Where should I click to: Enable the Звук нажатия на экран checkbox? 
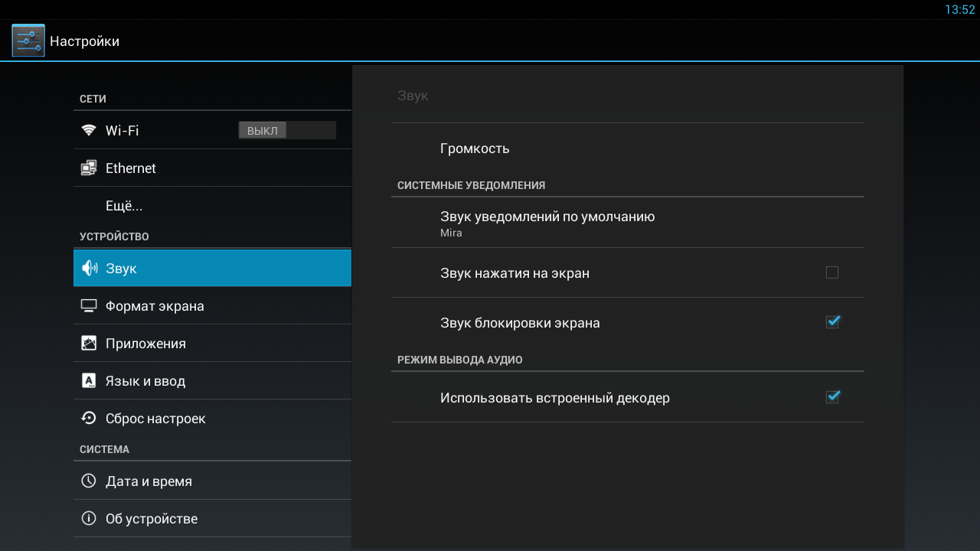pyautogui.click(x=832, y=272)
